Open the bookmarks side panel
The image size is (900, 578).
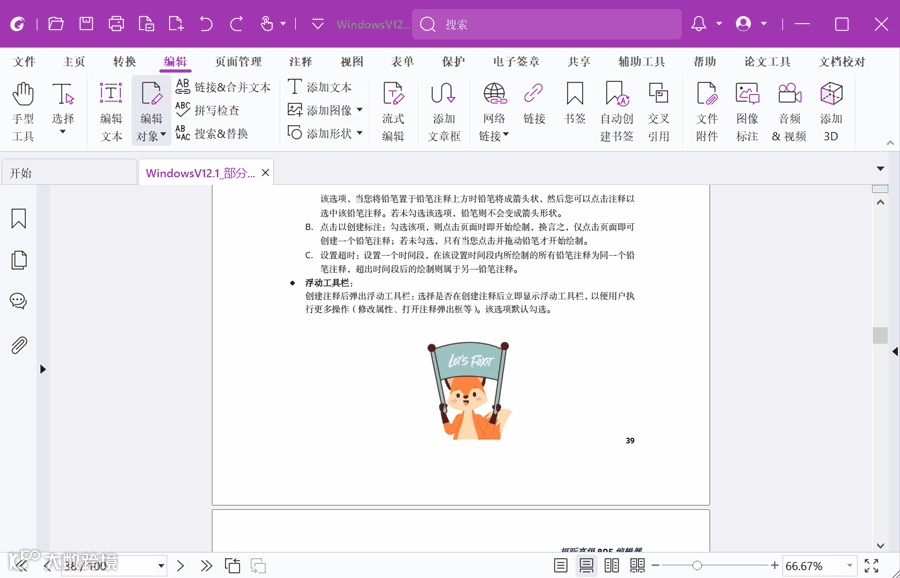point(18,218)
